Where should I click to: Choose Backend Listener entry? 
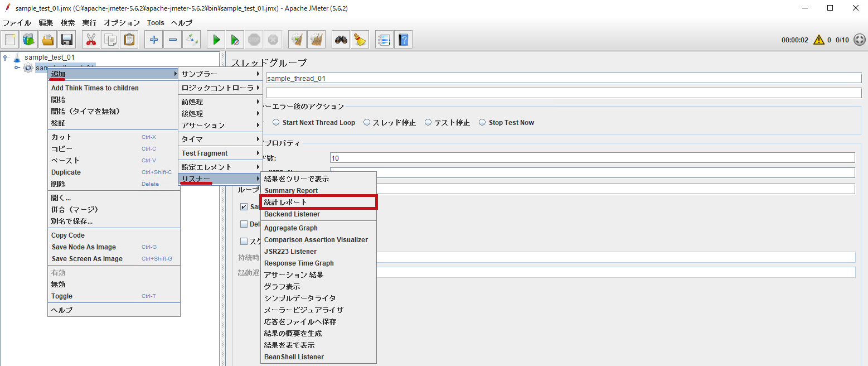(319, 214)
